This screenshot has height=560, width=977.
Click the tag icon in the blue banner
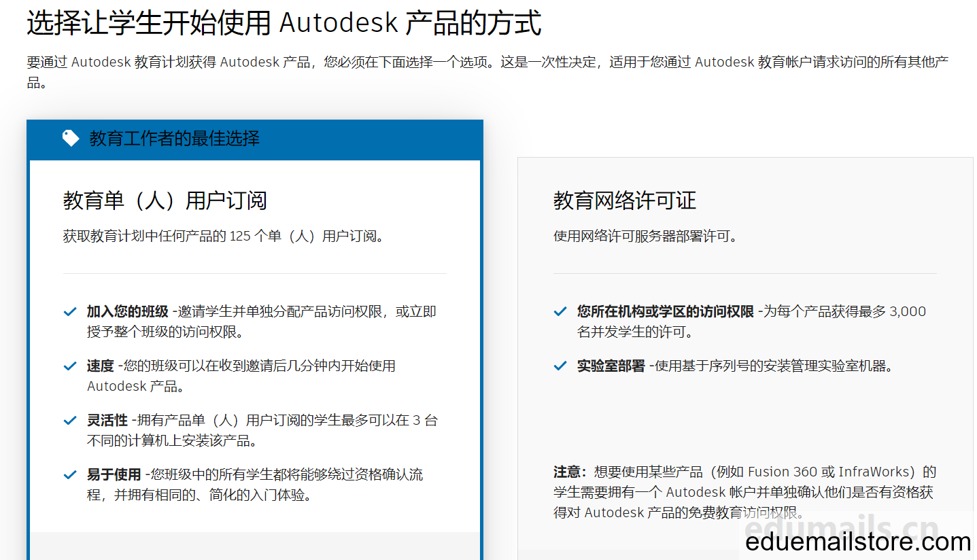[71, 139]
